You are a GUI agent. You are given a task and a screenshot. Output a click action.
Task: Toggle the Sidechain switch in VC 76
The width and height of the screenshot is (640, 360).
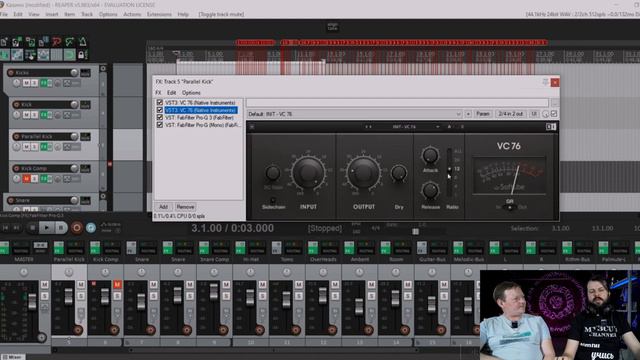point(273,200)
